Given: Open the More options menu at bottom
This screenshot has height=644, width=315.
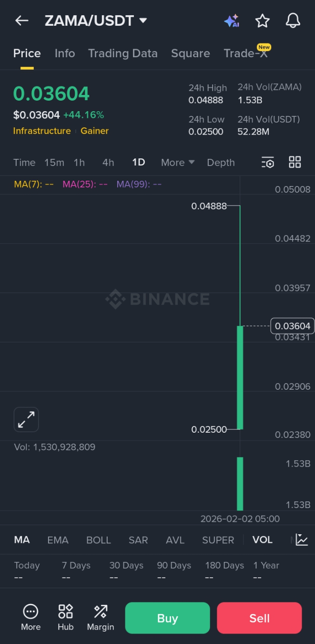Looking at the screenshot, I should (30, 617).
